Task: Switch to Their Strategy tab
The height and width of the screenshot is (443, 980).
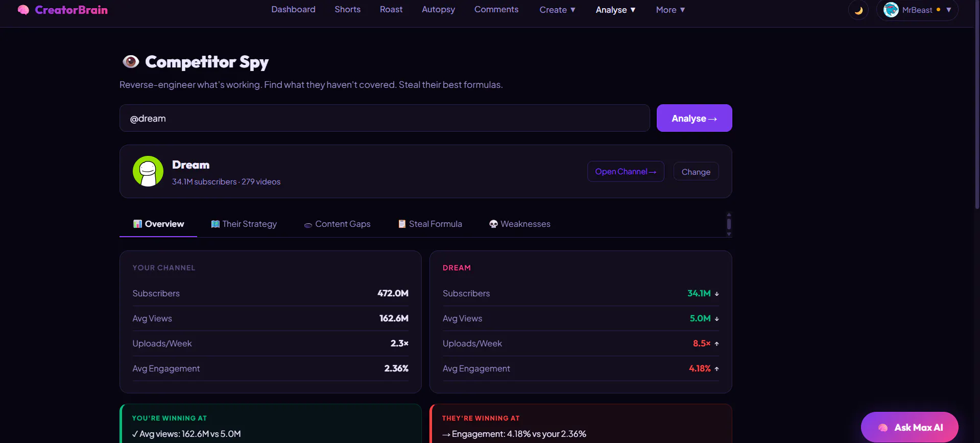Action: pos(244,224)
